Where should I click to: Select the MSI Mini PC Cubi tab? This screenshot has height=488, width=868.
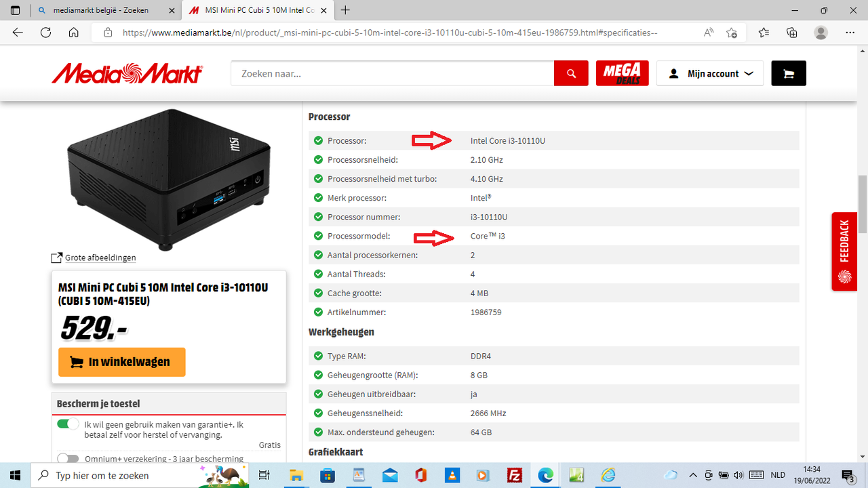tap(257, 10)
